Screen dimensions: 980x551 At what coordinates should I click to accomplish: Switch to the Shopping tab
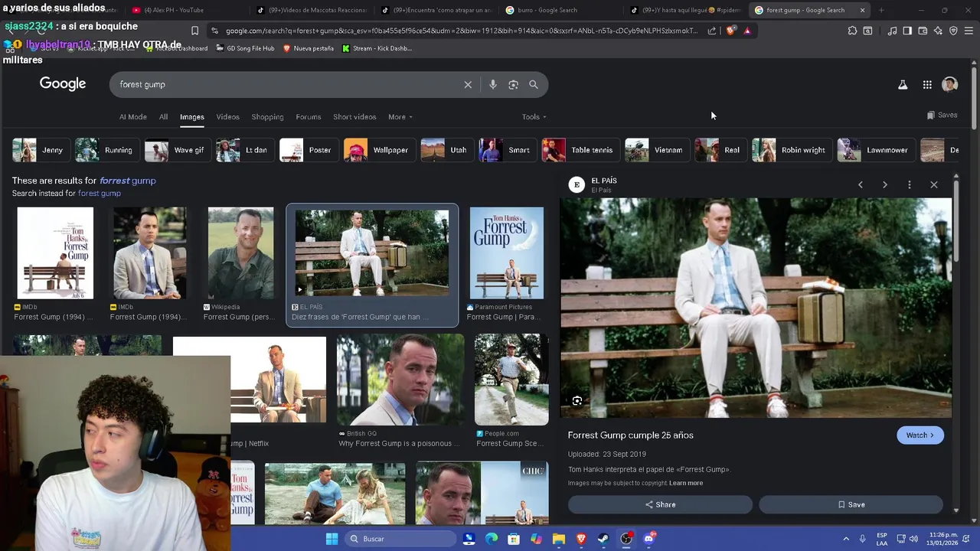click(x=268, y=117)
